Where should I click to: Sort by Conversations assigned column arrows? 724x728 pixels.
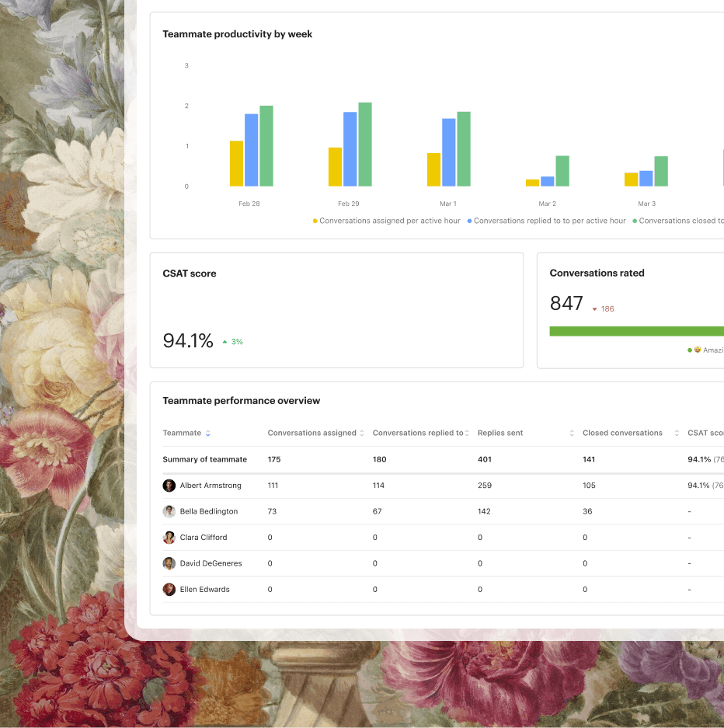361,434
